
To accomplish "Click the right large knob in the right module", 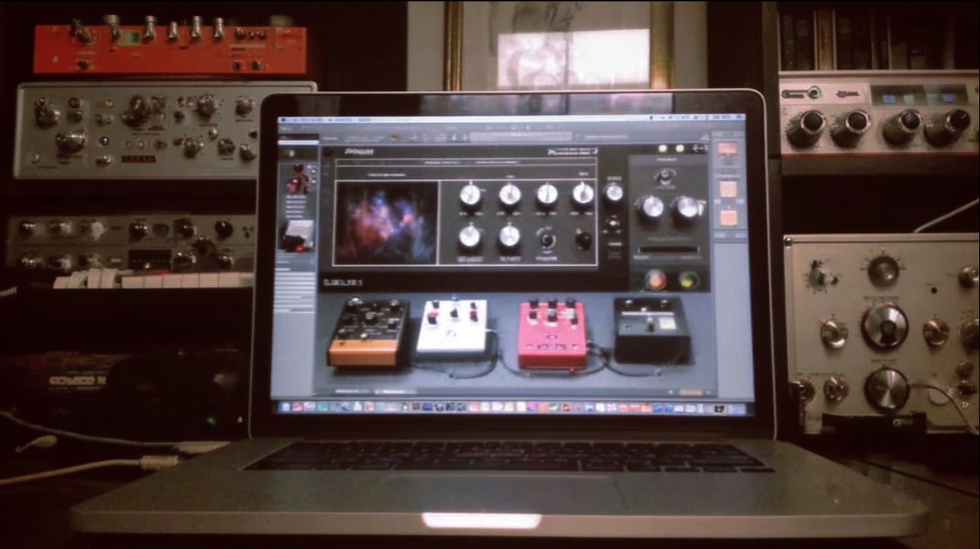I will click(x=687, y=208).
